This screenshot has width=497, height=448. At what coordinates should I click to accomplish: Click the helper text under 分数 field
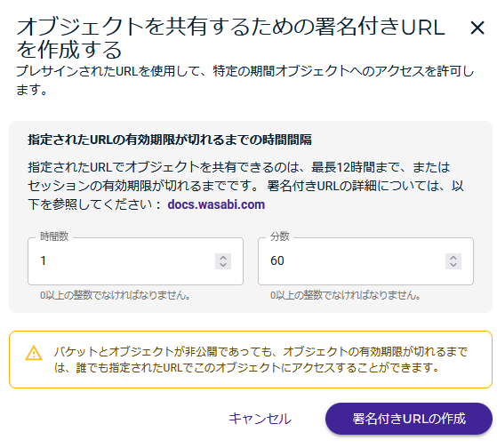tap(346, 295)
